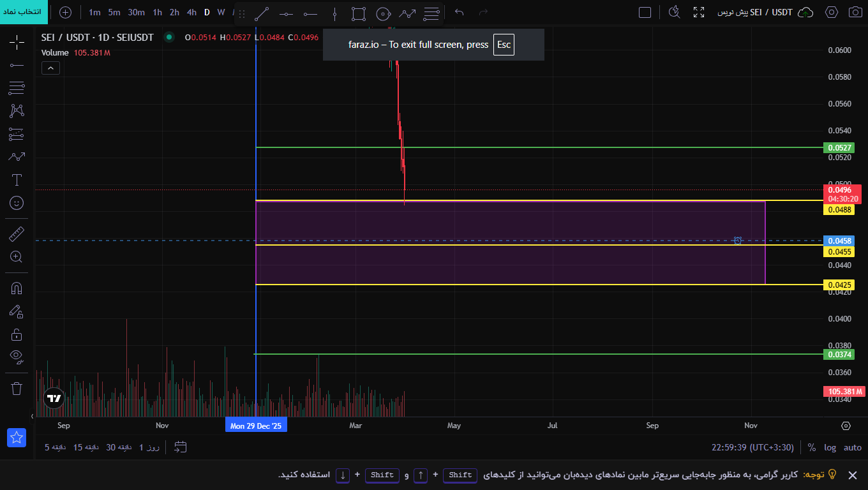
Task: Select the circle/ellipse tool in floating toolbar
Action: pos(383,13)
